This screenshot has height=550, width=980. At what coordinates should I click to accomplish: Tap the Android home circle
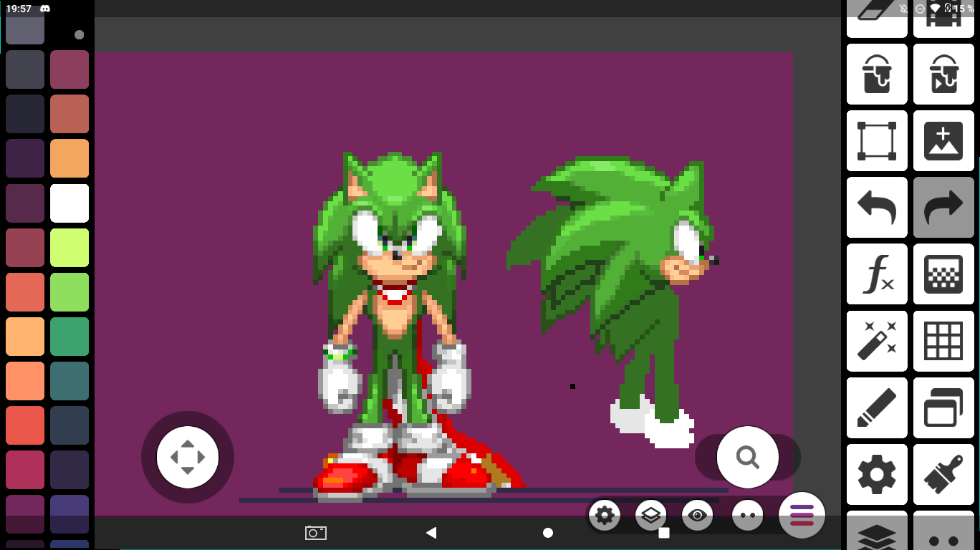point(548,533)
